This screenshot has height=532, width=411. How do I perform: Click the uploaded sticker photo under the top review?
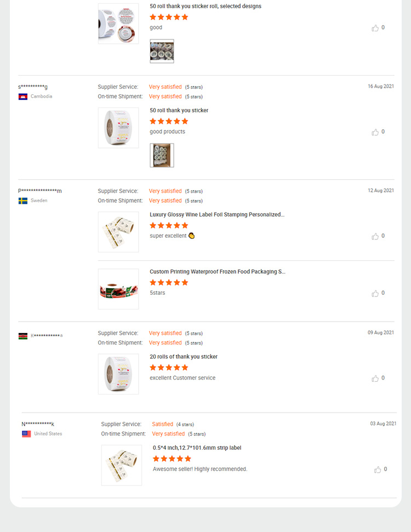[162, 51]
